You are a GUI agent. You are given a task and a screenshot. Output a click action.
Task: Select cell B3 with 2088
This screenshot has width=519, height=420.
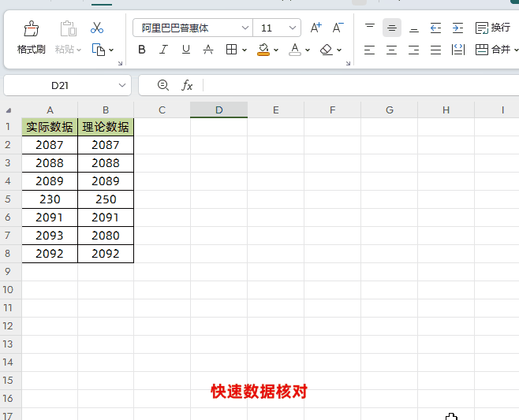pyautogui.click(x=106, y=163)
